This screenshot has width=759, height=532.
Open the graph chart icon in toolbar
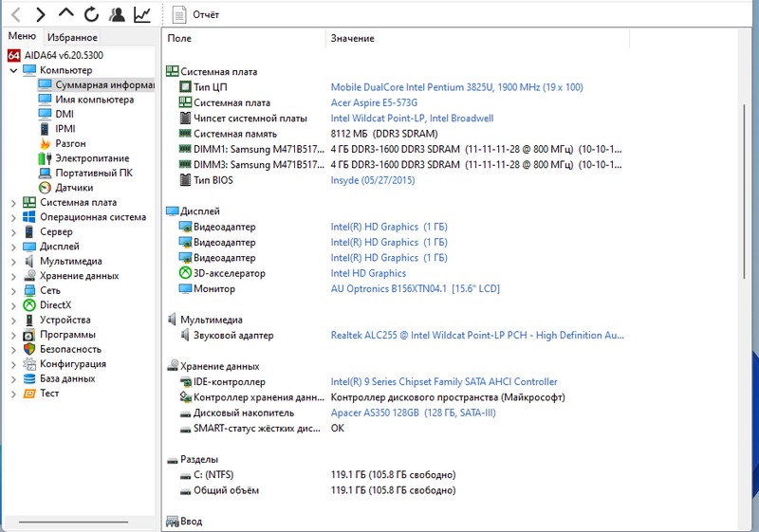pos(142,14)
